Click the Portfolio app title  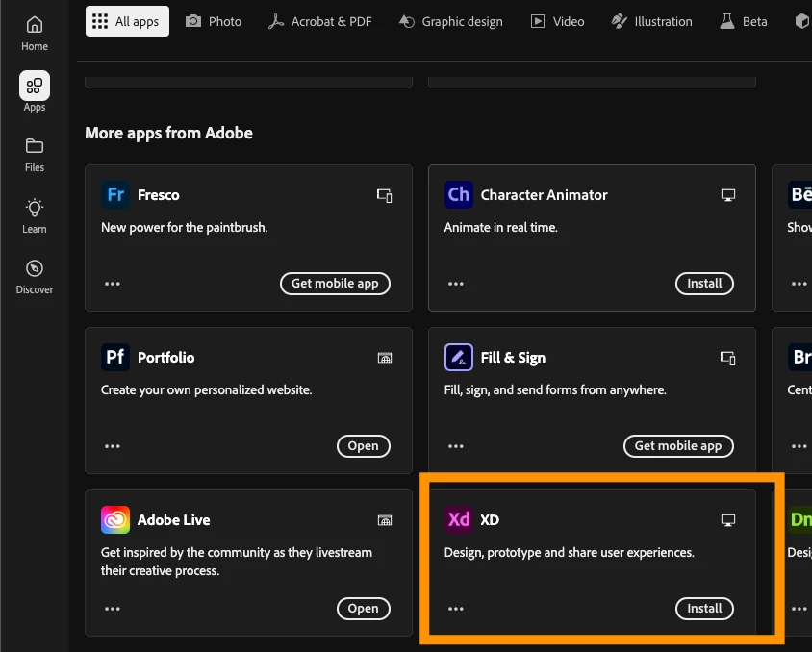(x=165, y=358)
